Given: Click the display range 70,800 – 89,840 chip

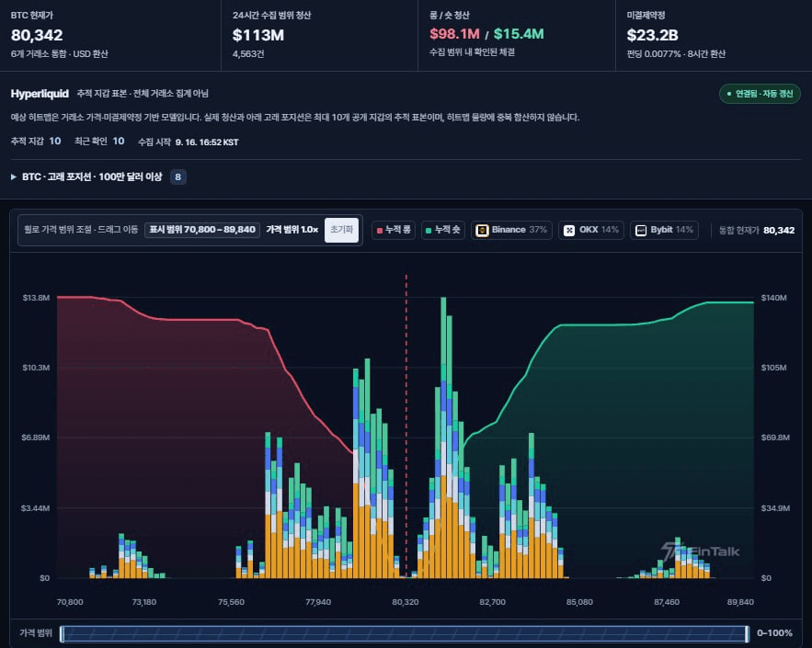Looking at the screenshot, I should tap(202, 229).
